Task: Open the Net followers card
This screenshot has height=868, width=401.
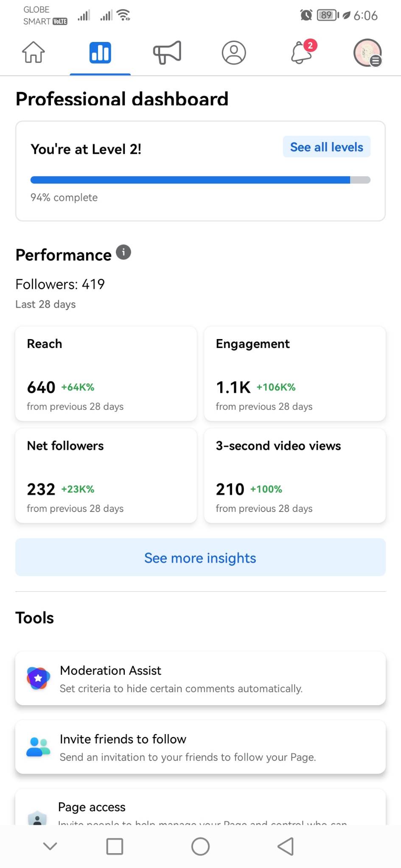Action: pyautogui.click(x=106, y=476)
